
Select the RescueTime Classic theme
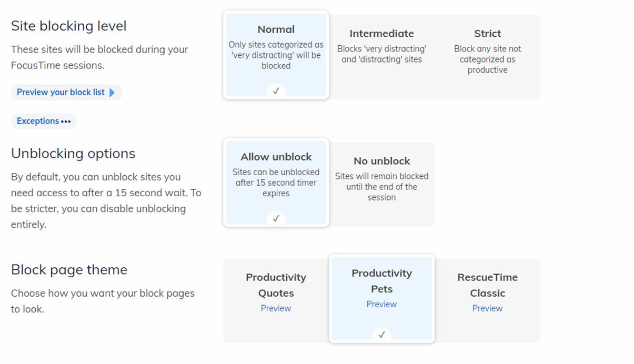[487, 285]
